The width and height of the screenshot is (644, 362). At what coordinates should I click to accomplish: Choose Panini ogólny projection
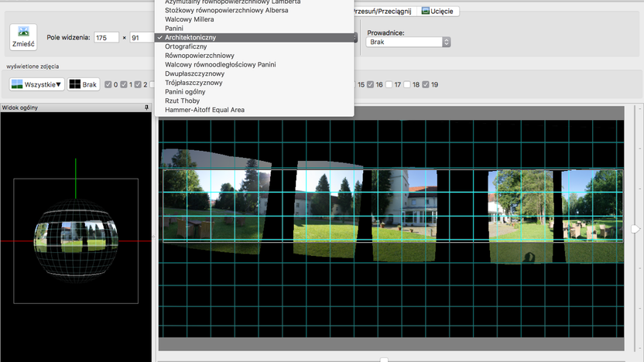point(254,91)
